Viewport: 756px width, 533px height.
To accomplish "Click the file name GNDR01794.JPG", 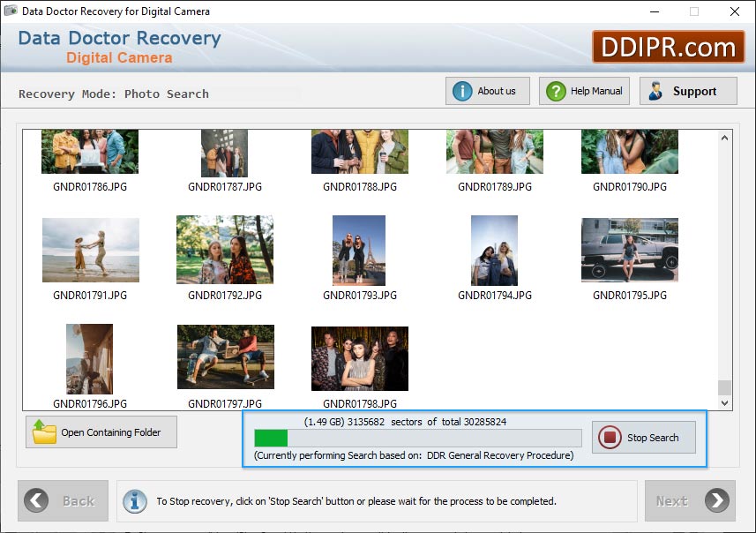I will click(x=495, y=296).
